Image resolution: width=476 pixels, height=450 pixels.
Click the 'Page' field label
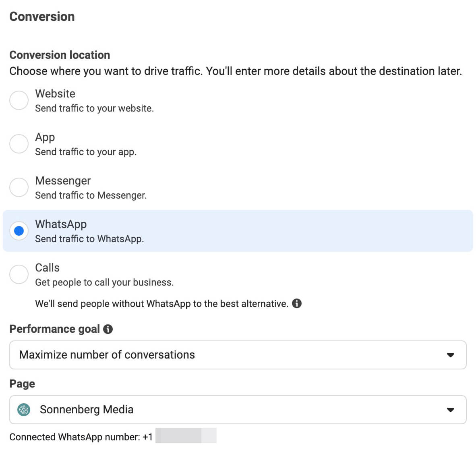click(x=22, y=384)
